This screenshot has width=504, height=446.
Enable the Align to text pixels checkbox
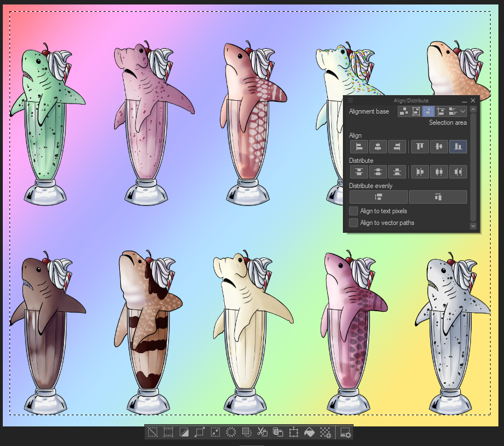point(354,211)
